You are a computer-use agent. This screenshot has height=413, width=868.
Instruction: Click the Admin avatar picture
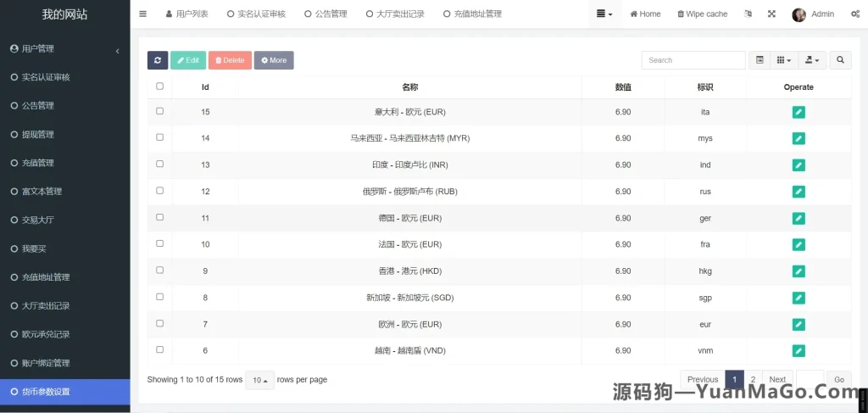pos(798,14)
